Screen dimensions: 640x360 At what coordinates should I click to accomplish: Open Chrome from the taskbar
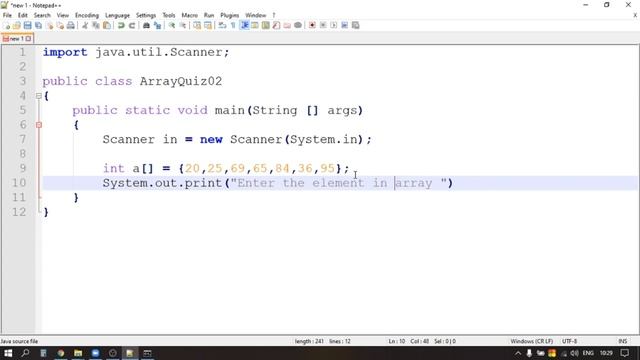click(x=60, y=353)
